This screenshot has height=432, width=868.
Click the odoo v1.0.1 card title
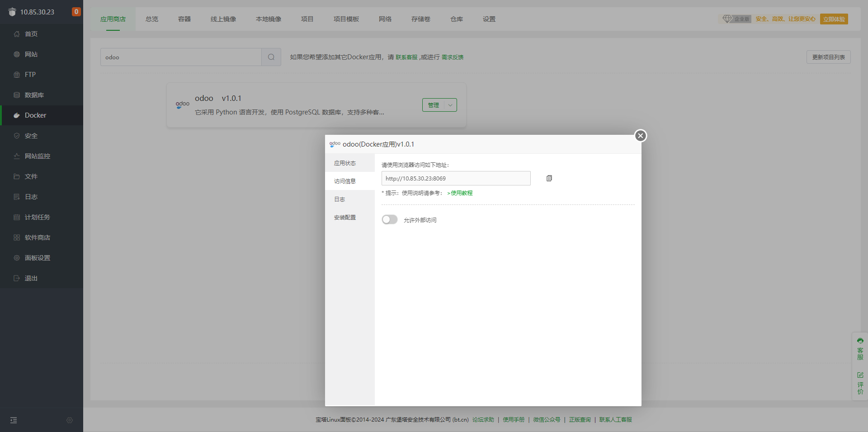[218, 98]
